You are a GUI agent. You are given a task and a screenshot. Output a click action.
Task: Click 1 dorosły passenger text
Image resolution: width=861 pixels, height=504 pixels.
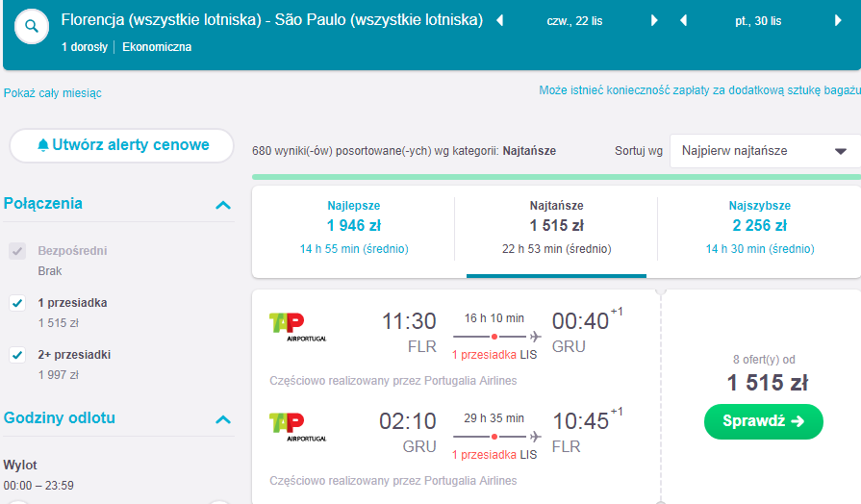85,47
